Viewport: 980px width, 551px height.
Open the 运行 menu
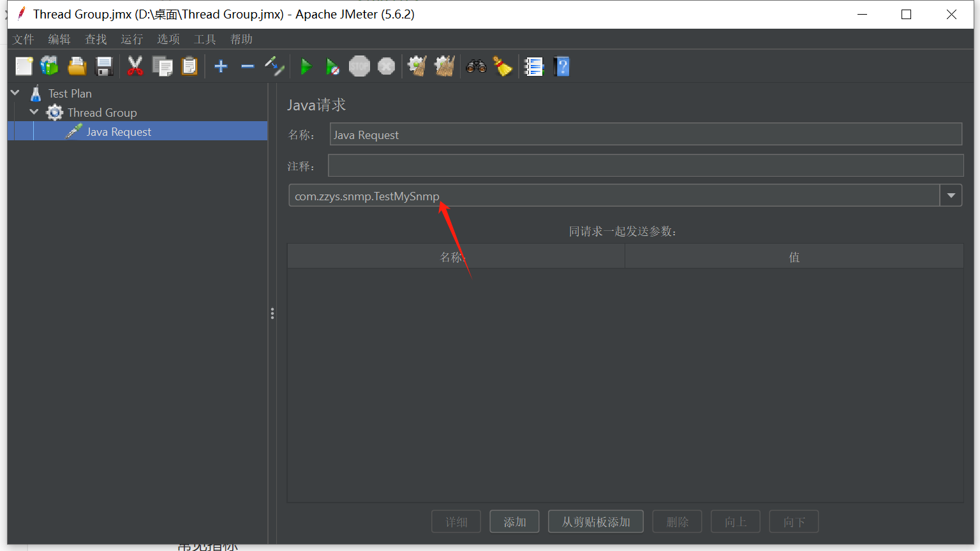click(x=132, y=40)
